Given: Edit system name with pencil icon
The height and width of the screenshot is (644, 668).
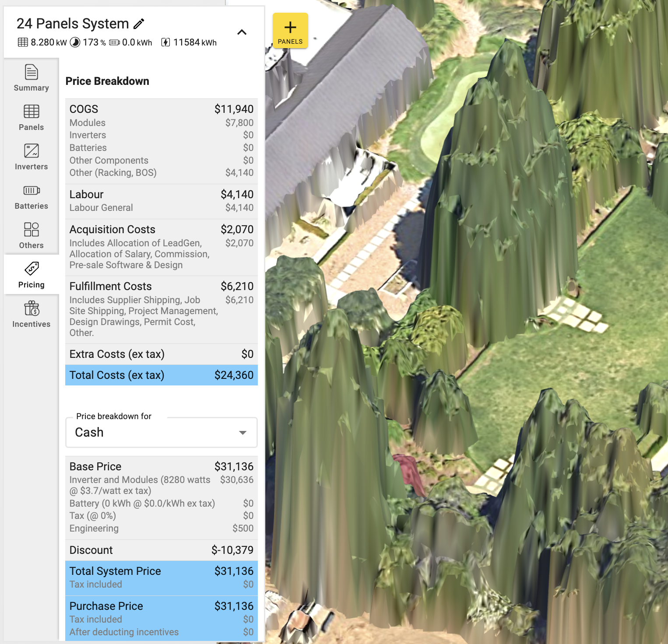Looking at the screenshot, I should pyautogui.click(x=139, y=24).
